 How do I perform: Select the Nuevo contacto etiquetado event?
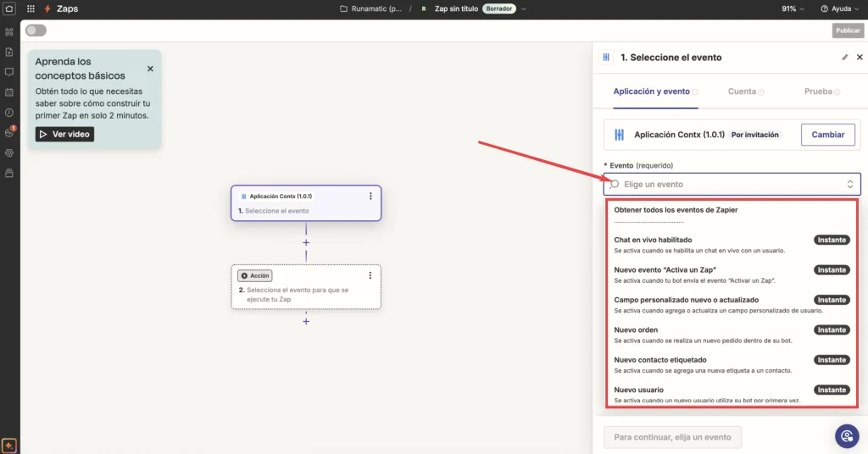(x=732, y=364)
